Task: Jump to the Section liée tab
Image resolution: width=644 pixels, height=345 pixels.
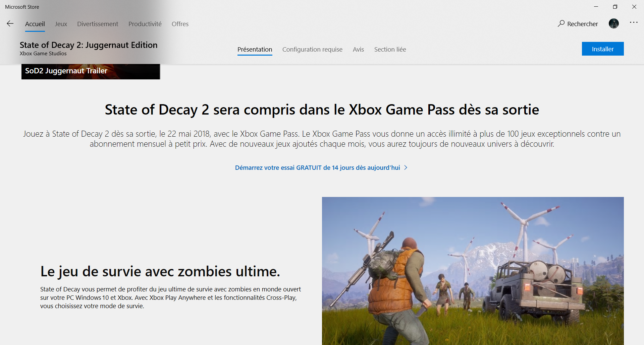Action: tap(390, 49)
